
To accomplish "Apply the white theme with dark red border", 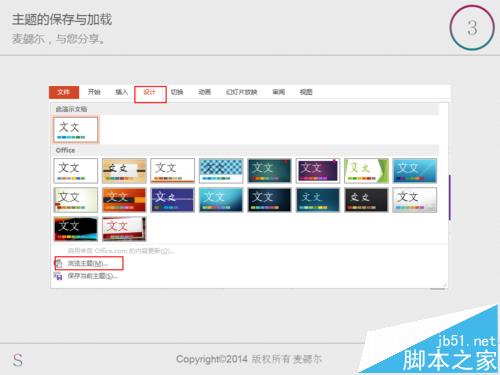I will click(124, 229).
